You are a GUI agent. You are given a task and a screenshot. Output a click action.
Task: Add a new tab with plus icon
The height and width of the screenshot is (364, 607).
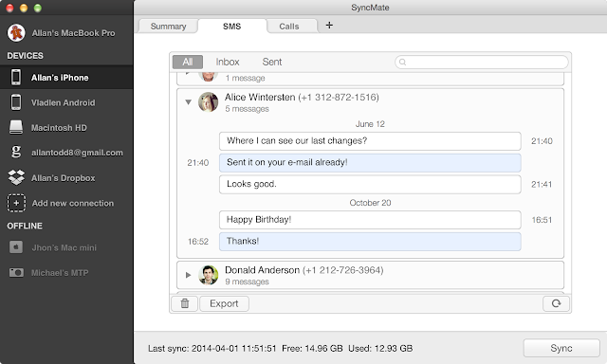coord(329,26)
